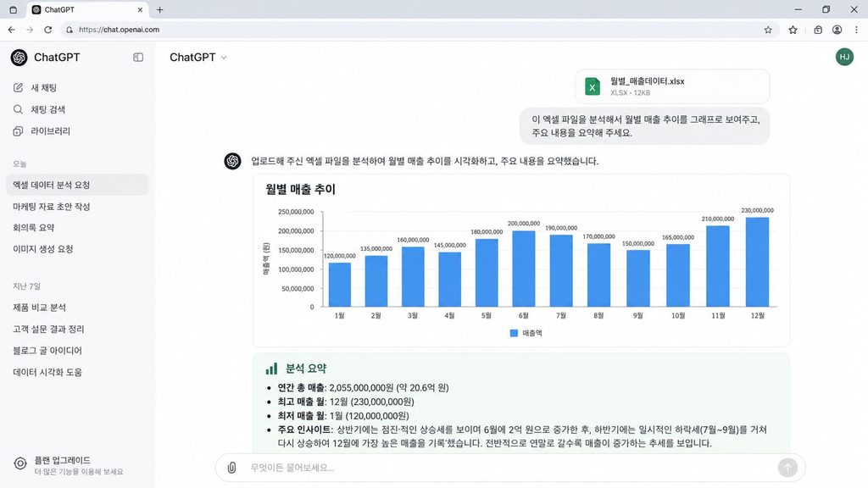Click the Excel file icon in attachment

point(593,86)
